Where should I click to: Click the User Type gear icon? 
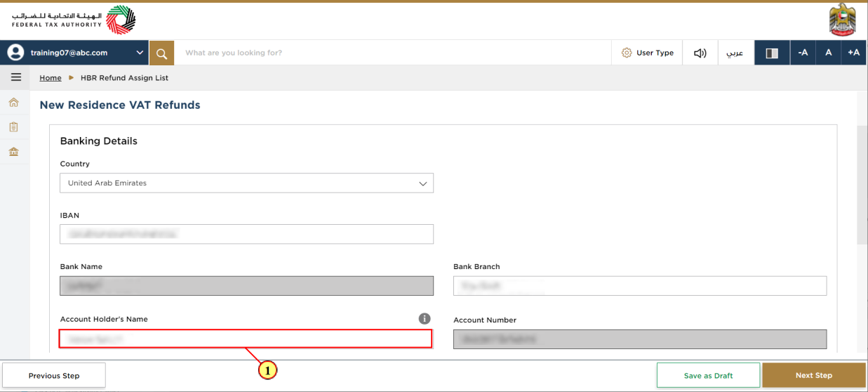[627, 53]
